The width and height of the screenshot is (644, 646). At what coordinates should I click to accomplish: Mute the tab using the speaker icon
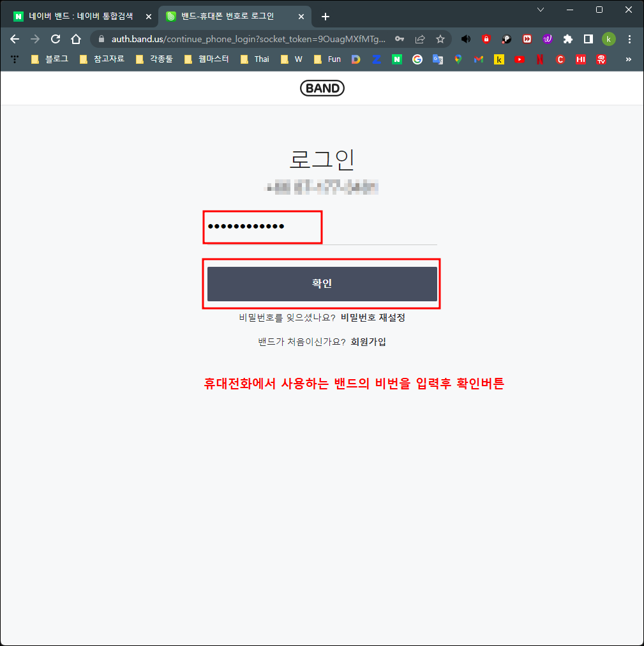(x=465, y=38)
